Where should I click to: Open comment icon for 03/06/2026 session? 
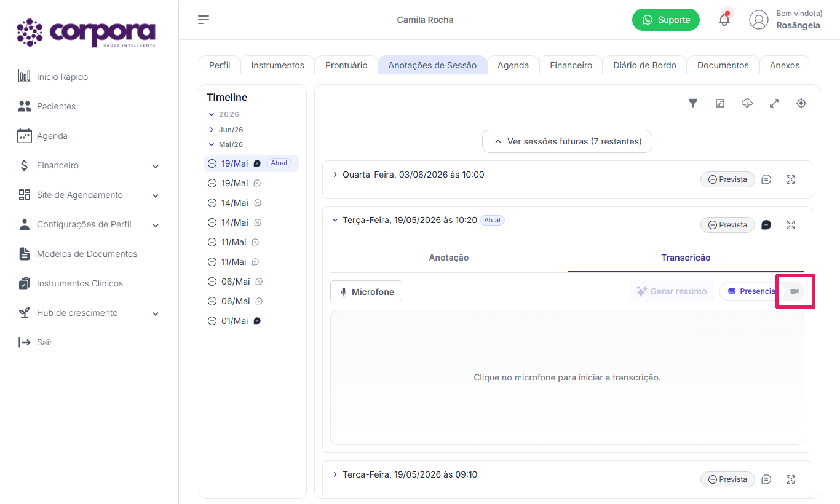point(766,179)
